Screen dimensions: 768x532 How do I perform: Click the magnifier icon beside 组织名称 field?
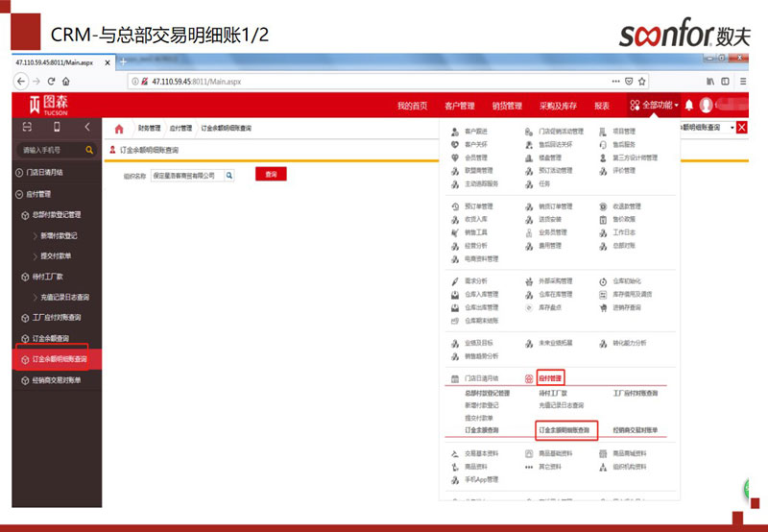[229, 176]
